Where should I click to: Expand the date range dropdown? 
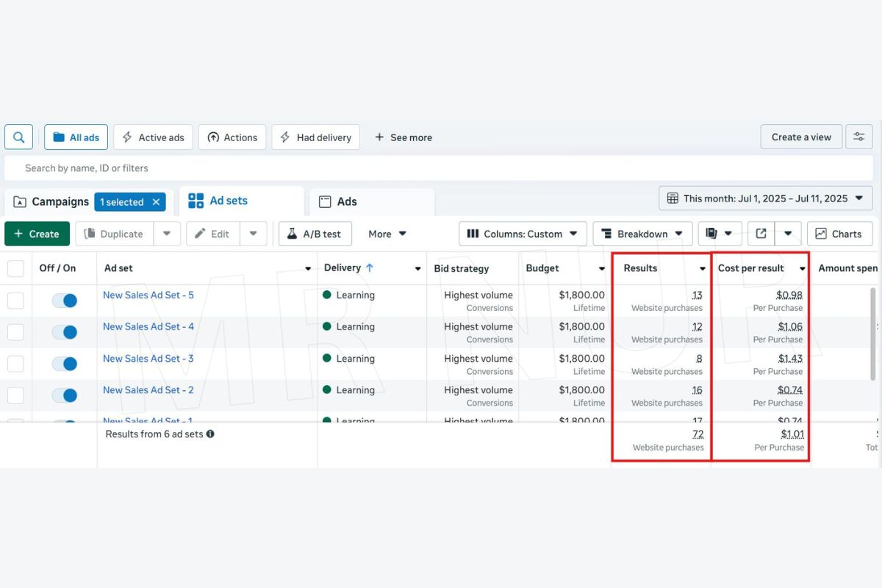click(765, 198)
